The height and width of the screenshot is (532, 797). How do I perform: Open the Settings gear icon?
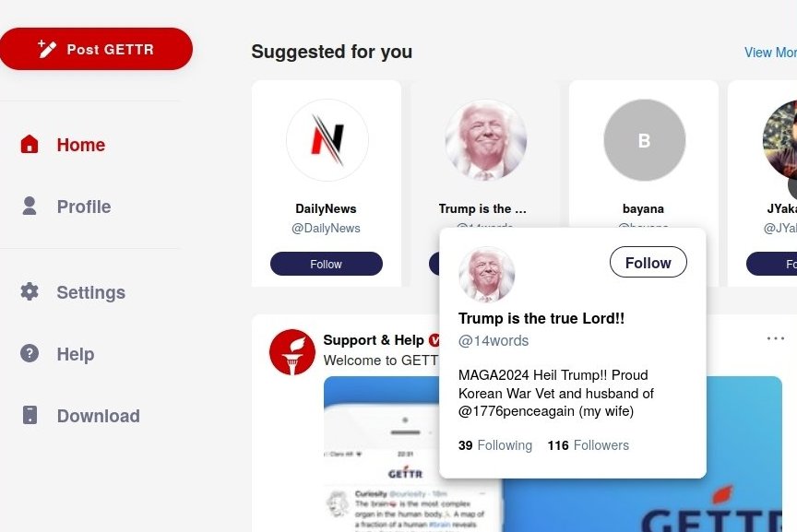tap(30, 291)
